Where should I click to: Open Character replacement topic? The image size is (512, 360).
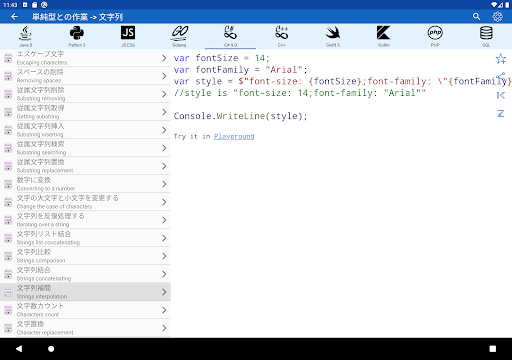click(85, 328)
